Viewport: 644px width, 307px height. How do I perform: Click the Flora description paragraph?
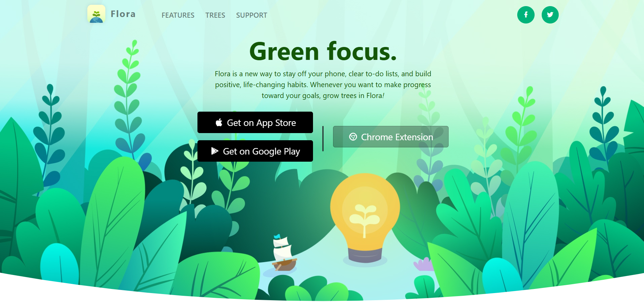point(323,85)
